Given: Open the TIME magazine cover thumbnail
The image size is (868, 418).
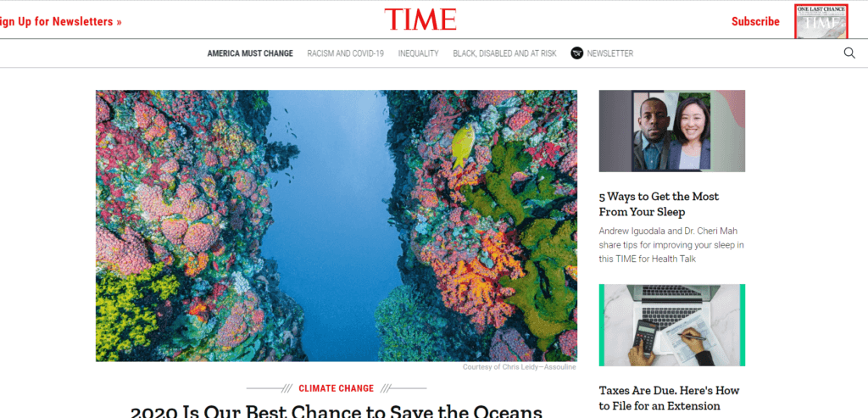Looking at the screenshot, I should [x=821, y=21].
